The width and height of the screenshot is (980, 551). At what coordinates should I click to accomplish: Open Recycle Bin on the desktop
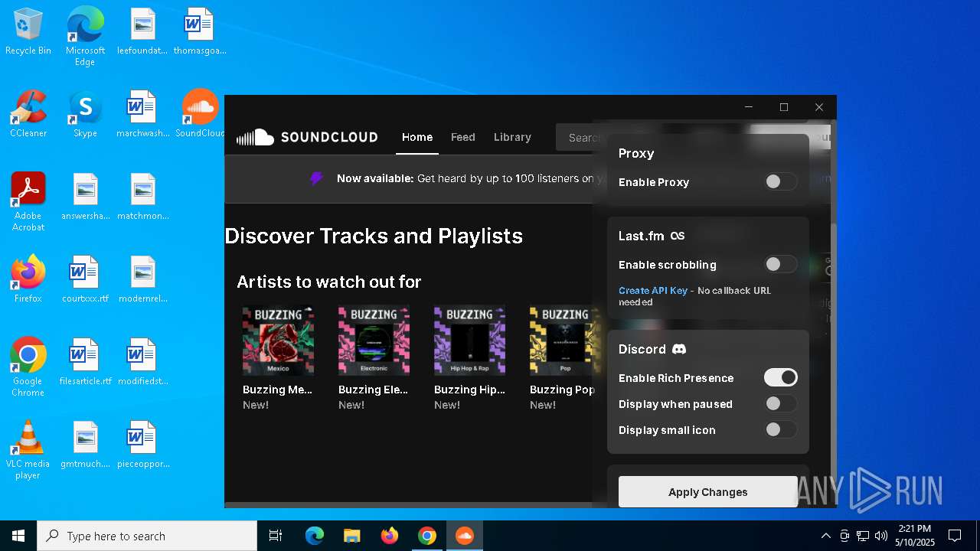28,32
